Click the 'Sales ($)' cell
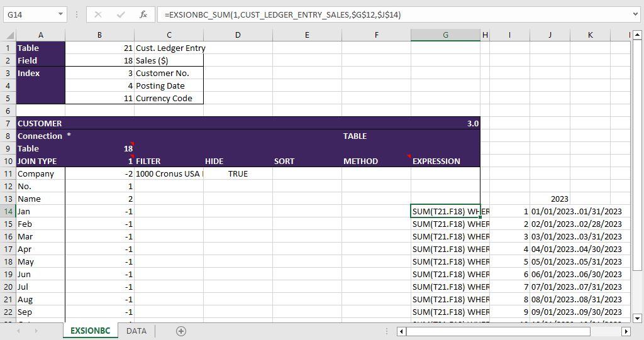The width and height of the screenshot is (644, 340). click(169, 61)
